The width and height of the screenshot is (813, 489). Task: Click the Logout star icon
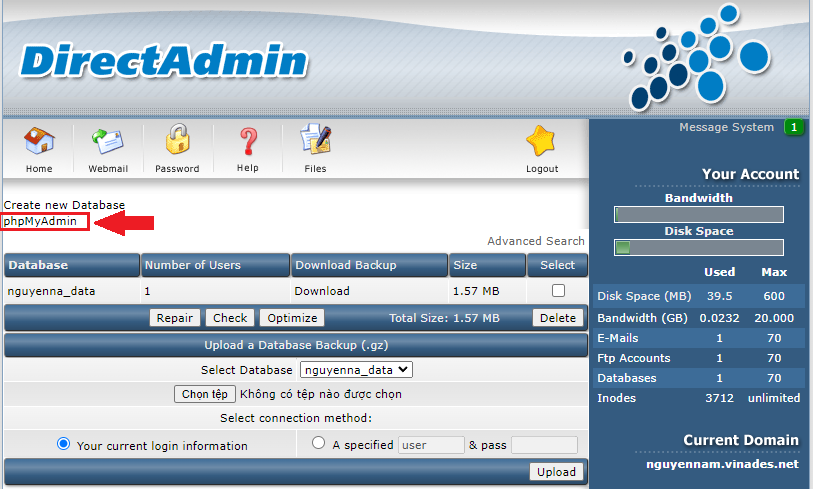pos(541,141)
